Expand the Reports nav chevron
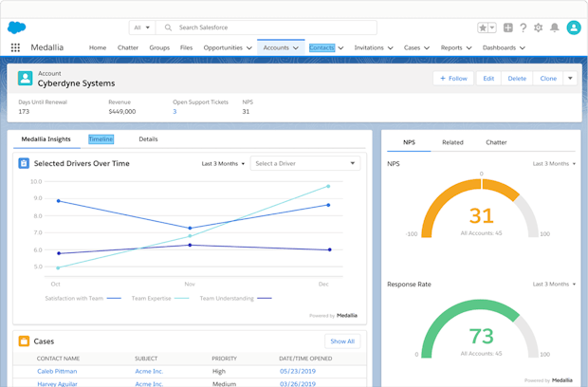588x387 pixels. [x=469, y=48]
